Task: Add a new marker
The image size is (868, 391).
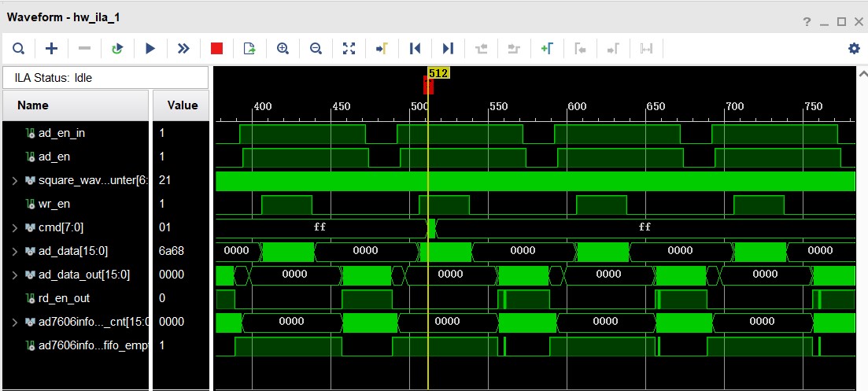Action: click(x=547, y=49)
